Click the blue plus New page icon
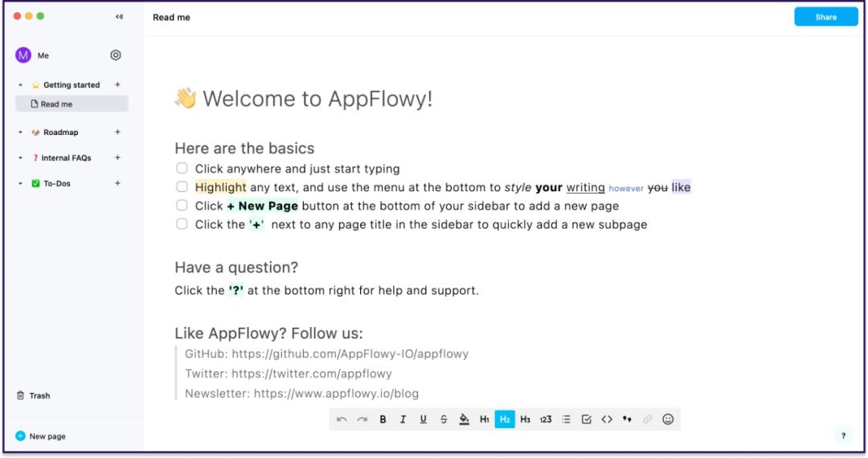Viewport: 868px width, 458px height. click(x=20, y=436)
